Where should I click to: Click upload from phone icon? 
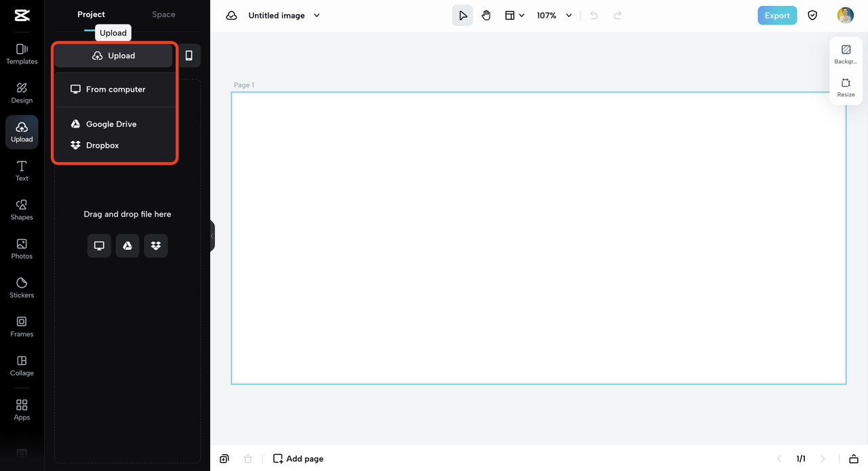click(189, 56)
